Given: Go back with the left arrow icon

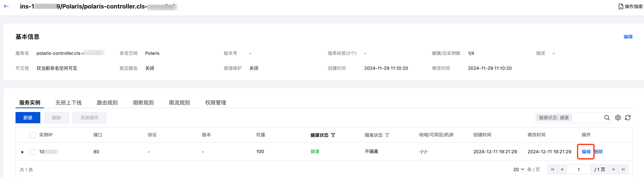Looking at the screenshot, I should 6,6.
